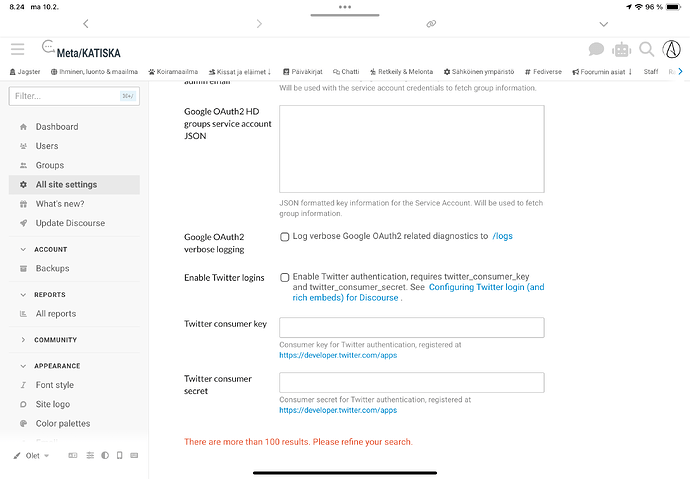The image size is (690, 479).
Task: Open Sähköinen ympäristö navigation item
Action: (479, 72)
